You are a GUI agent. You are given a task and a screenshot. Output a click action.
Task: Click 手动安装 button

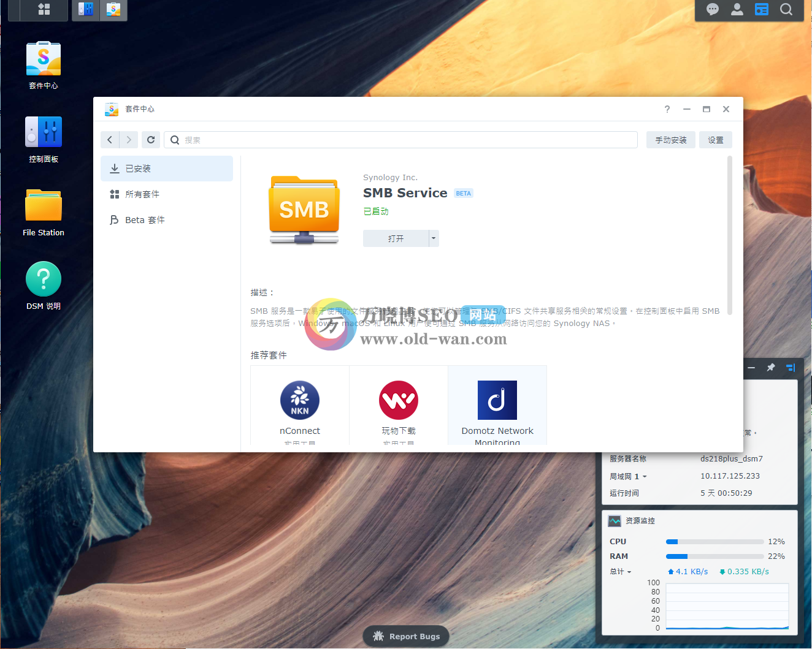671,140
